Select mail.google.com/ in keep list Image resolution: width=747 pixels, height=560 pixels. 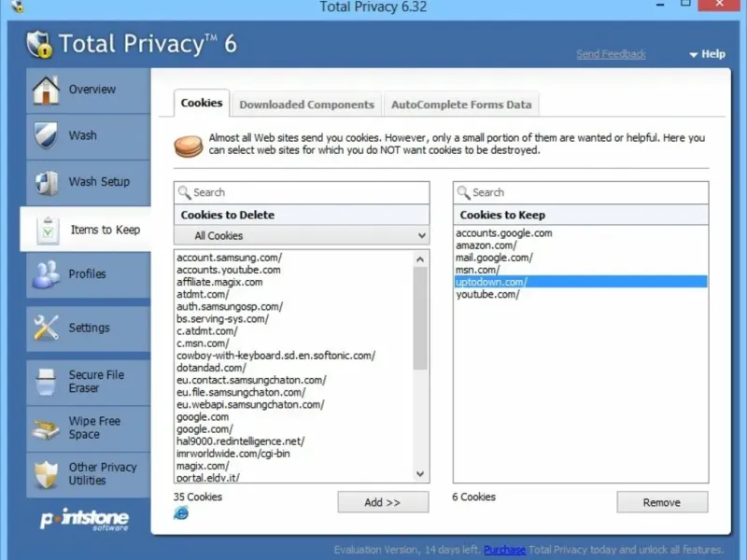(x=495, y=259)
